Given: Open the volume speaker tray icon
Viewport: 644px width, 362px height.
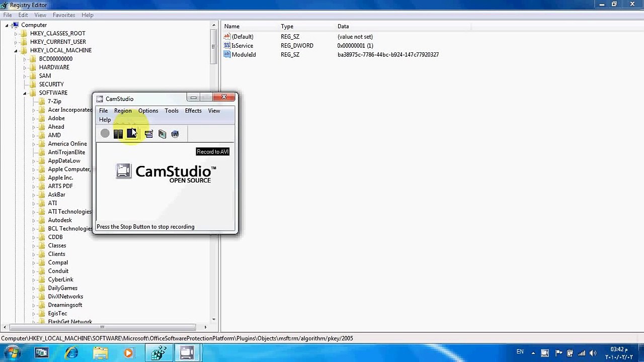Looking at the screenshot, I should pos(593,353).
